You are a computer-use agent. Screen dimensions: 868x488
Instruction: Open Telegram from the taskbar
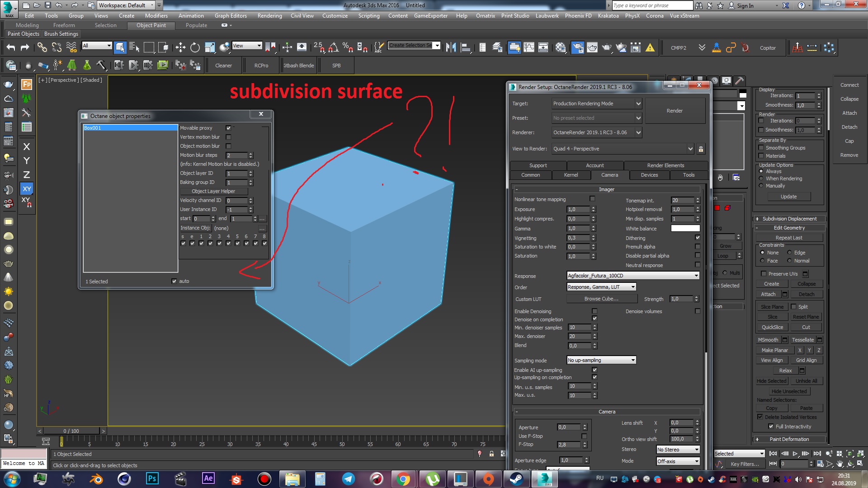pyautogui.click(x=348, y=479)
